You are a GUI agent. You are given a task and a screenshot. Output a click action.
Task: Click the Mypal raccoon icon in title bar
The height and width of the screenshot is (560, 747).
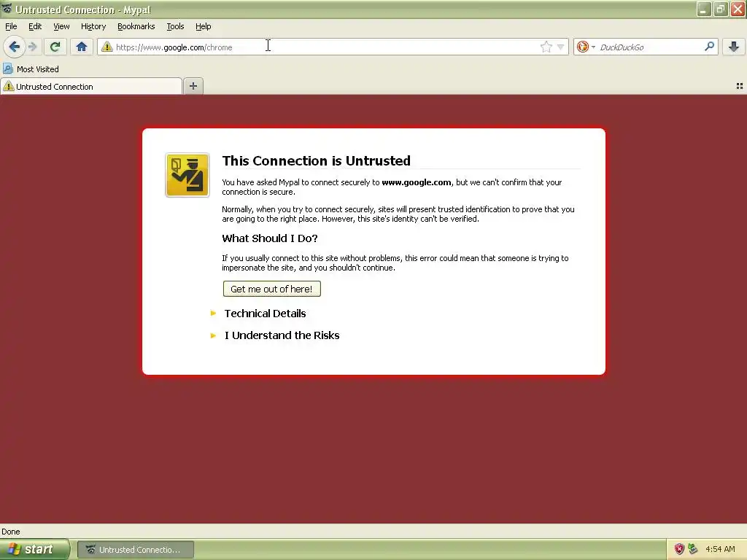coord(7,9)
